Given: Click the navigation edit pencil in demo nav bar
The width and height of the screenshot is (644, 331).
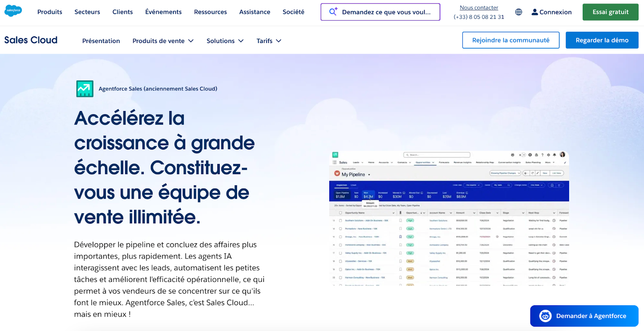Looking at the screenshot, I should point(565,162).
